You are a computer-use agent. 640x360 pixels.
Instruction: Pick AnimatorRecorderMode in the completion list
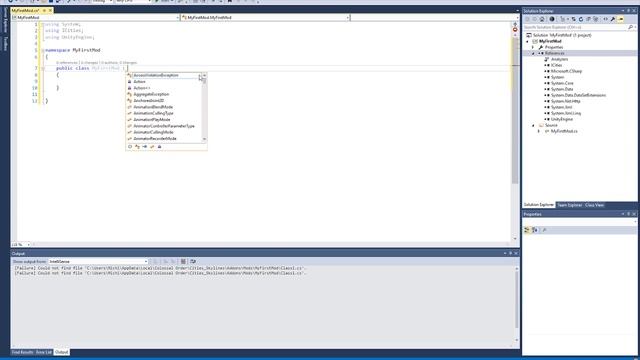155,139
